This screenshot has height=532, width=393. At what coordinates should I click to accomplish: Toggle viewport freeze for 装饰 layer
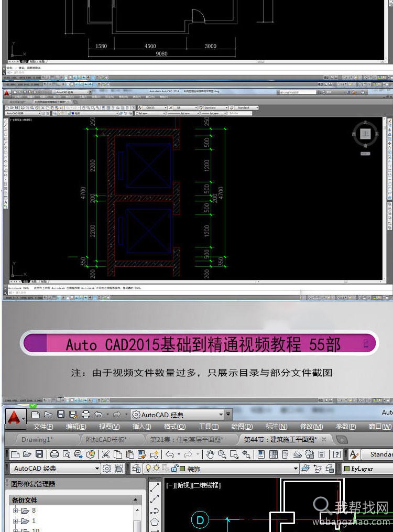click(165, 468)
